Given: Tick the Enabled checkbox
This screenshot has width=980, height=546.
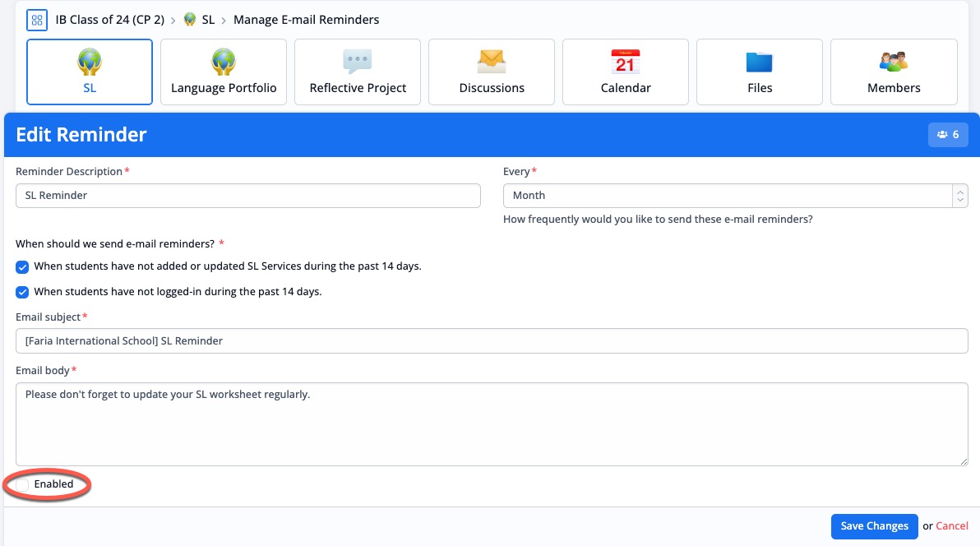Looking at the screenshot, I should (22, 484).
